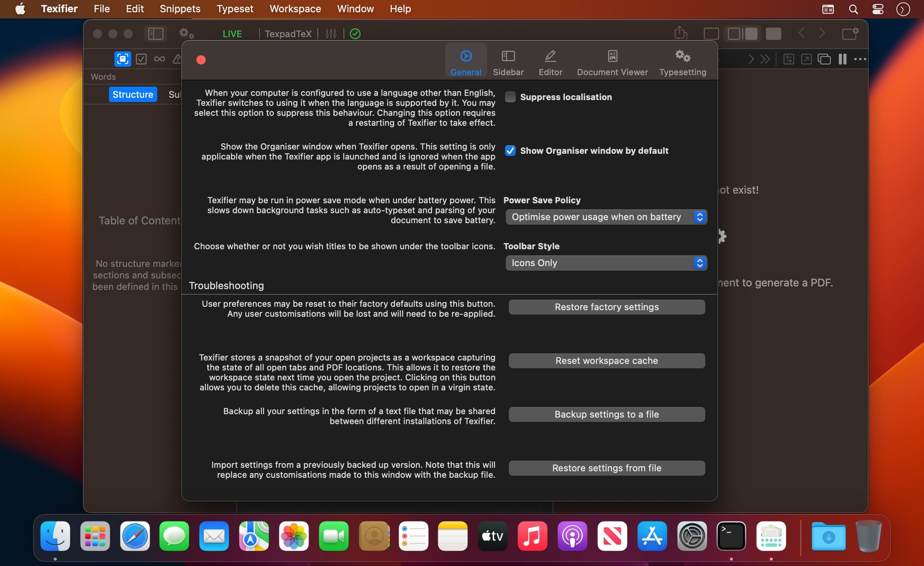The image size is (924, 566).
Task: Click the swap arrows sync icon in viewer
Action: 789,59
